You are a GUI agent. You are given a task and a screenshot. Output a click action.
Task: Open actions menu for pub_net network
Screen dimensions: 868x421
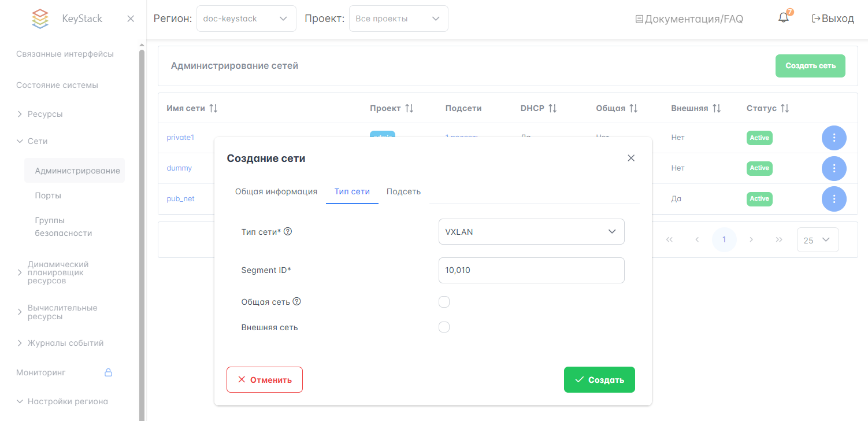[834, 199]
